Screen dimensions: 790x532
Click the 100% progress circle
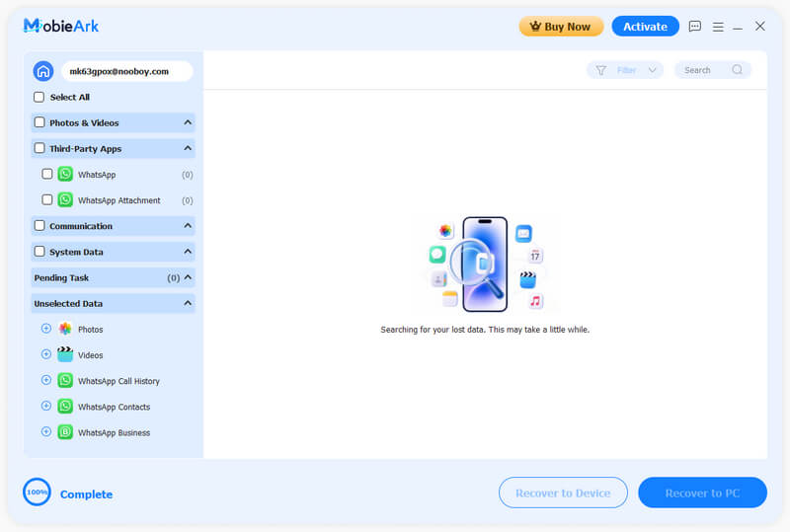(x=37, y=492)
